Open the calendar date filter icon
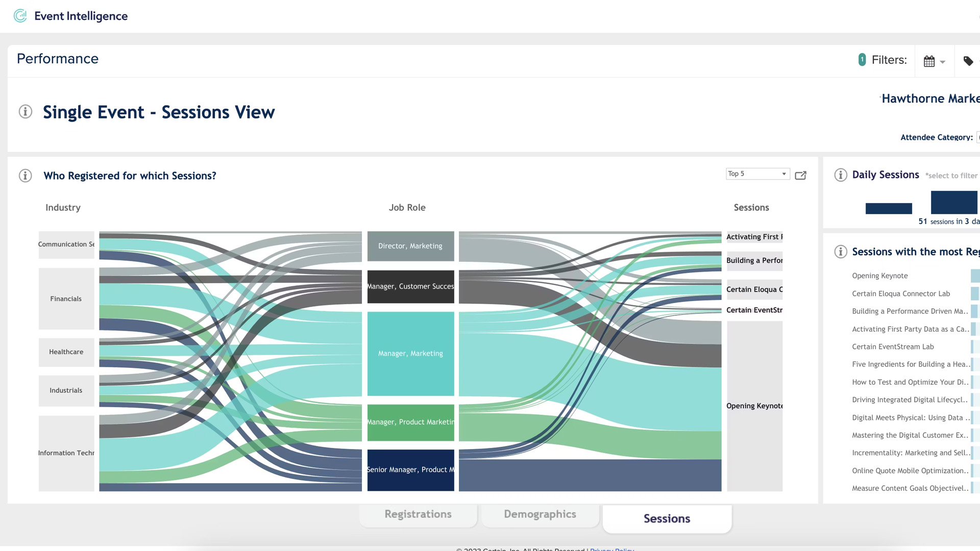This screenshot has width=980, height=551. pyautogui.click(x=929, y=61)
